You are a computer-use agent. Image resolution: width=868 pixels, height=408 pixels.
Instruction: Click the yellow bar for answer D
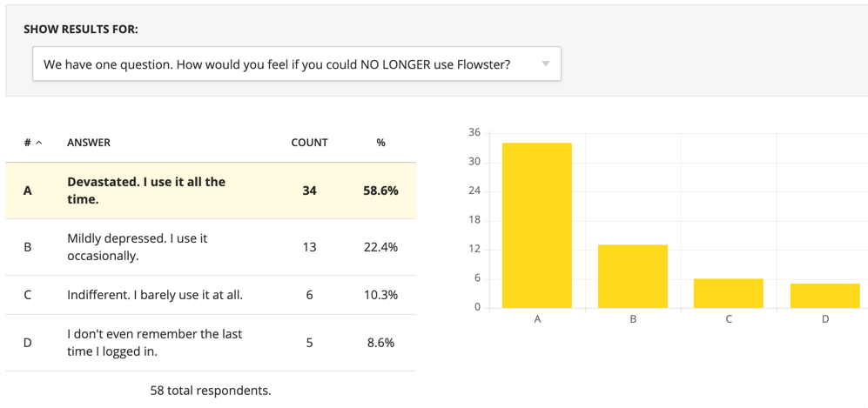coord(824,296)
